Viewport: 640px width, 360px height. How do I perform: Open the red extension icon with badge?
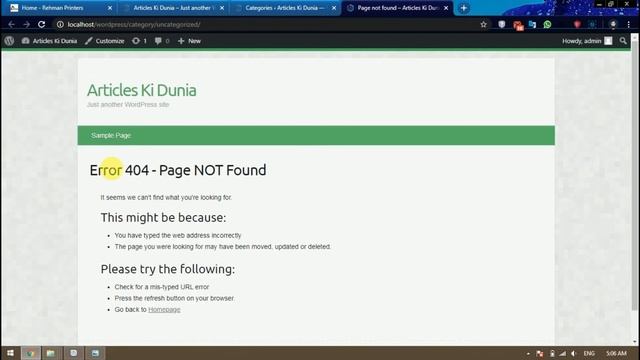[518, 25]
